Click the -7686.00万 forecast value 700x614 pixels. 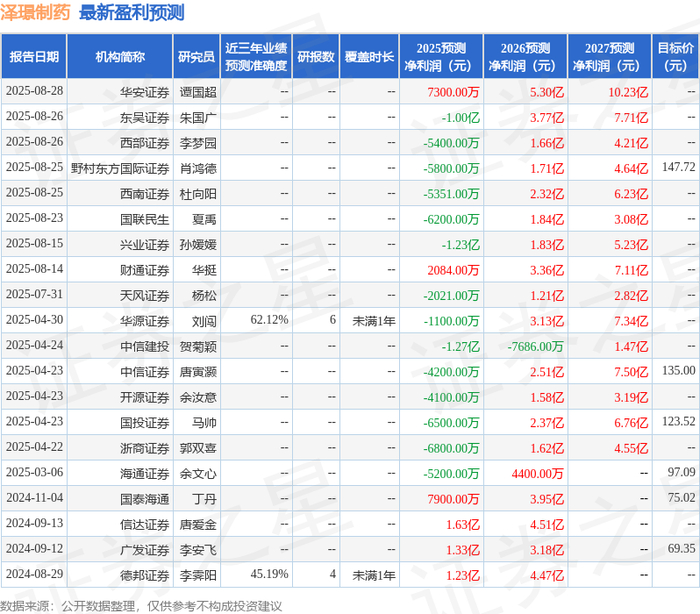535,347
